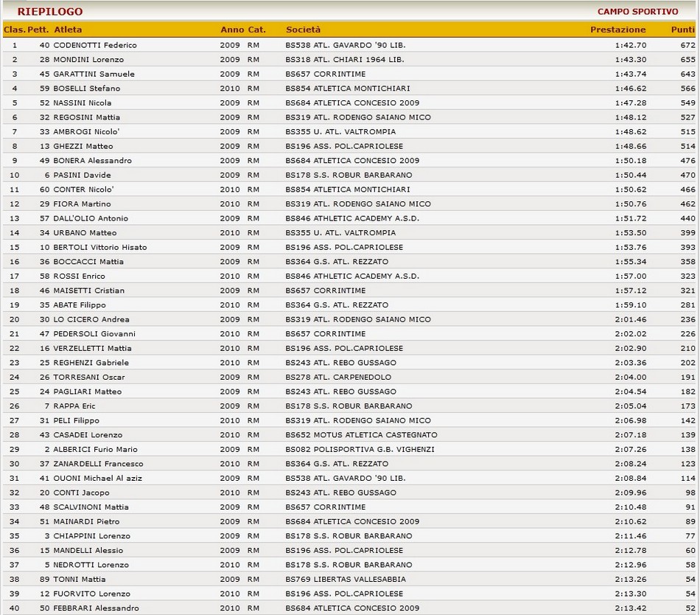Click the Cat. column header
The image size is (700, 615).
[256, 29]
